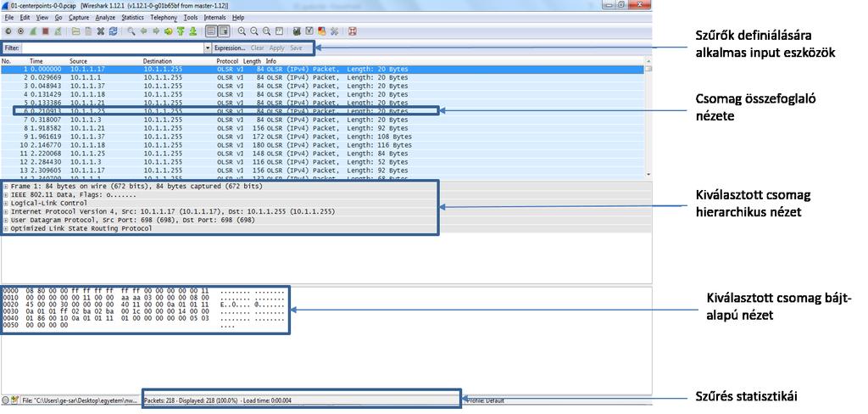
Task: Click the Expression... button
Action: click(230, 48)
